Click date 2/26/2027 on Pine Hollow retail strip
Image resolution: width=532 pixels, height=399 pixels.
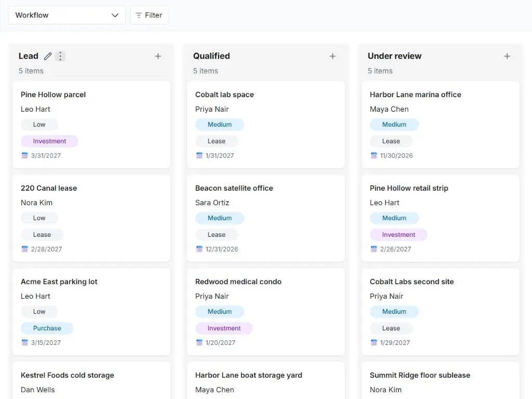pos(395,249)
